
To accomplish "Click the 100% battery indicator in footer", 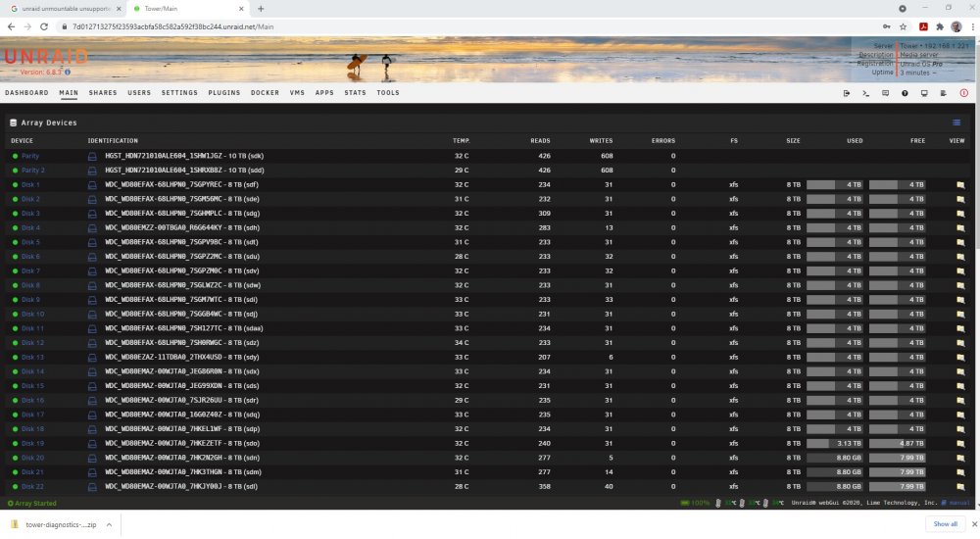I will [695, 504].
